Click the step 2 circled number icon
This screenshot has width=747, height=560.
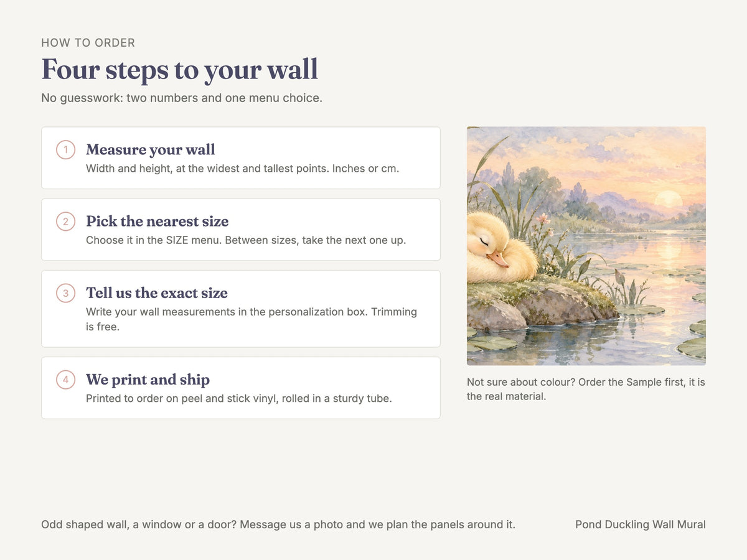click(66, 222)
